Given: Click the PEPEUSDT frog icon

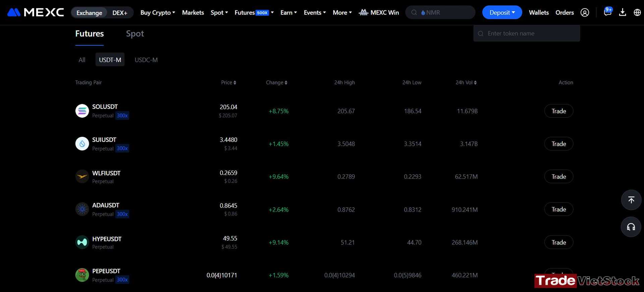Looking at the screenshot, I should pos(82,275).
